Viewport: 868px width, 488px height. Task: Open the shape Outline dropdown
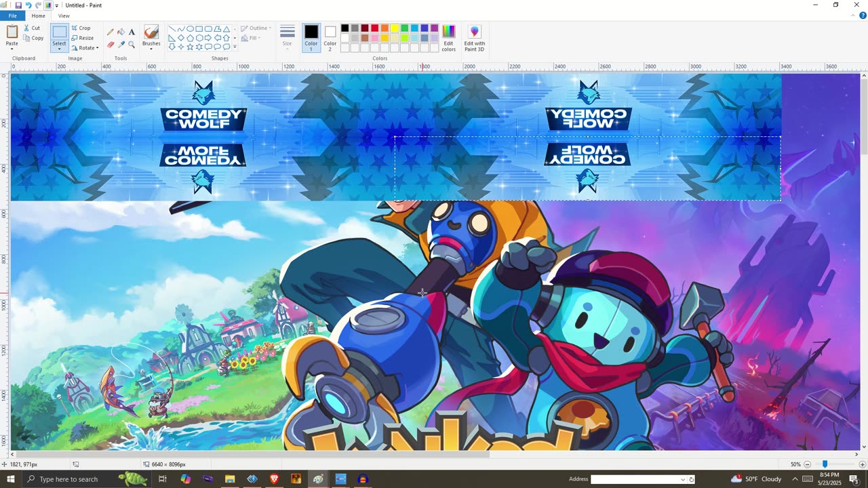tap(256, 28)
